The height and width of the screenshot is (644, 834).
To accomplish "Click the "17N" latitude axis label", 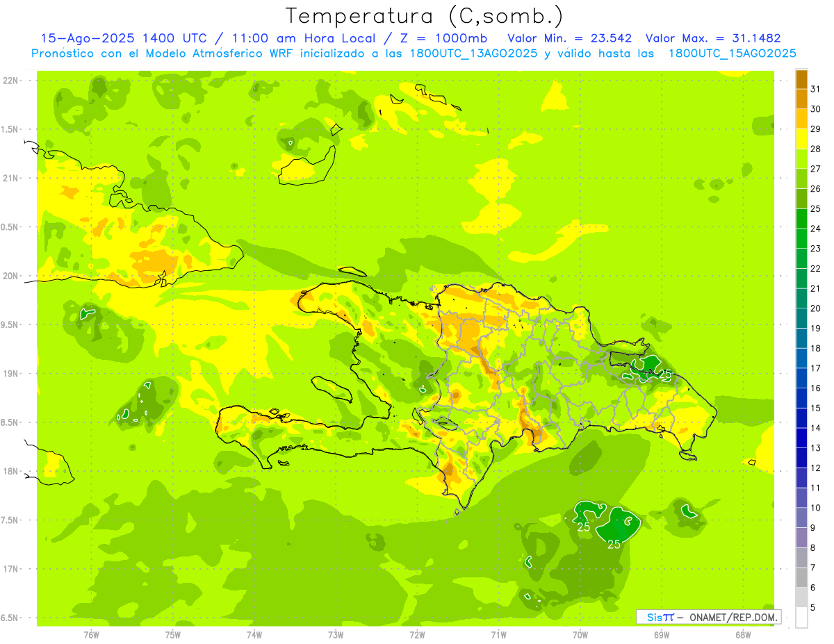I will (10, 569).
